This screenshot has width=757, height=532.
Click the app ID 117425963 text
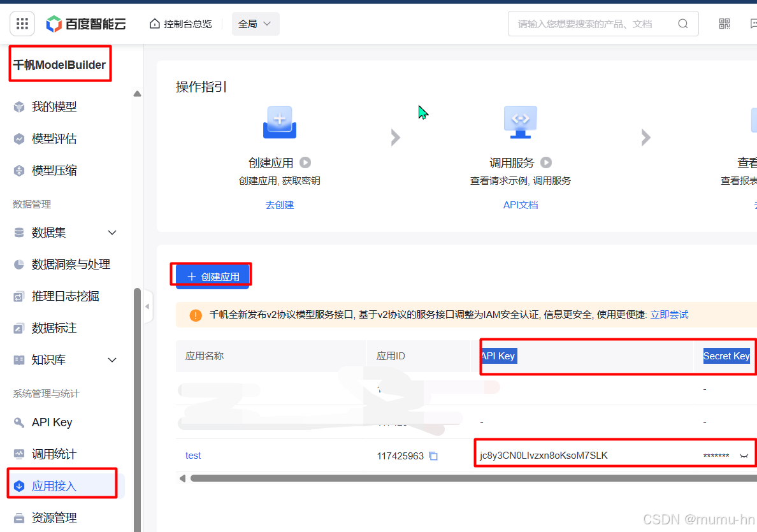tap(400, 456)
